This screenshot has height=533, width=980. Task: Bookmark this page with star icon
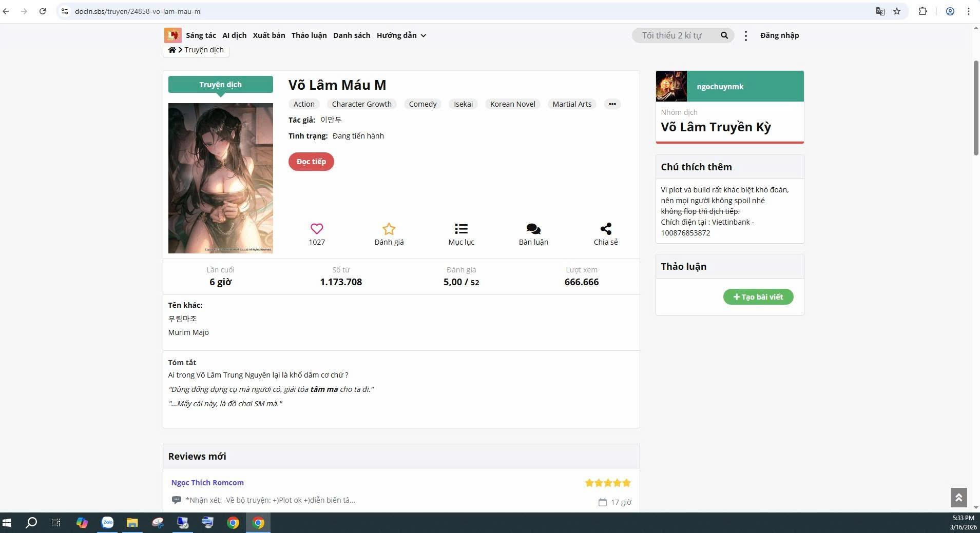pyautogui.click(x=897, y=11)
